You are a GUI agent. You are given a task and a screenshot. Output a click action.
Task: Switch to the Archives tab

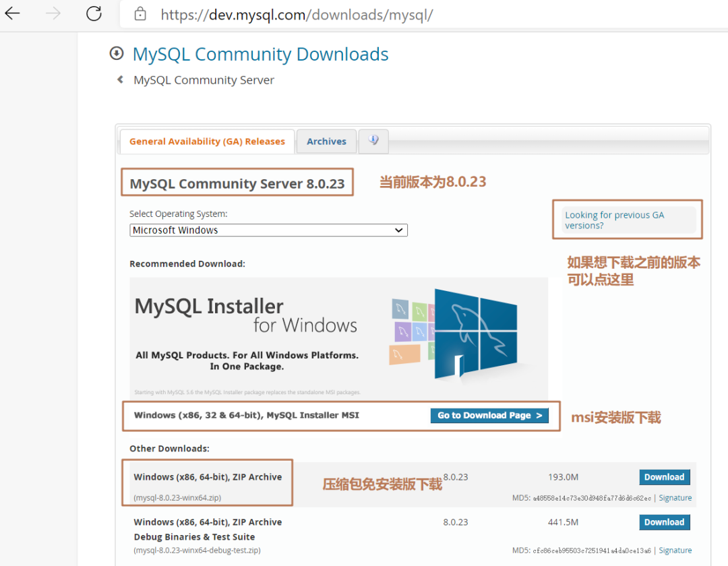click(x=326, y=141)
